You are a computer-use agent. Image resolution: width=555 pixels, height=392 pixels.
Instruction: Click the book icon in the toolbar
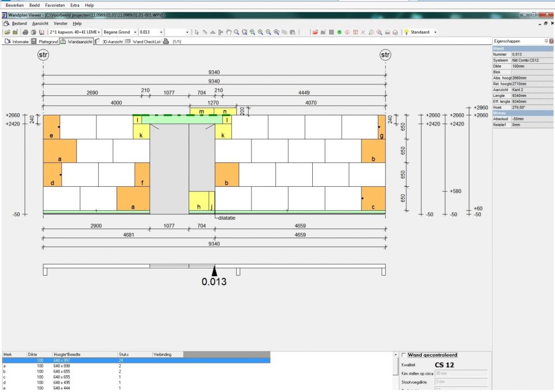point(42,32)
